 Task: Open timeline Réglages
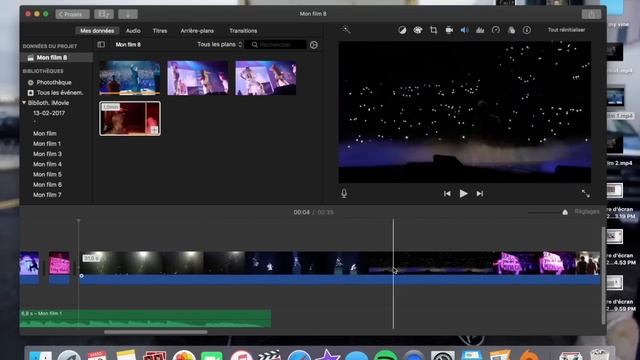coord(587,211)
